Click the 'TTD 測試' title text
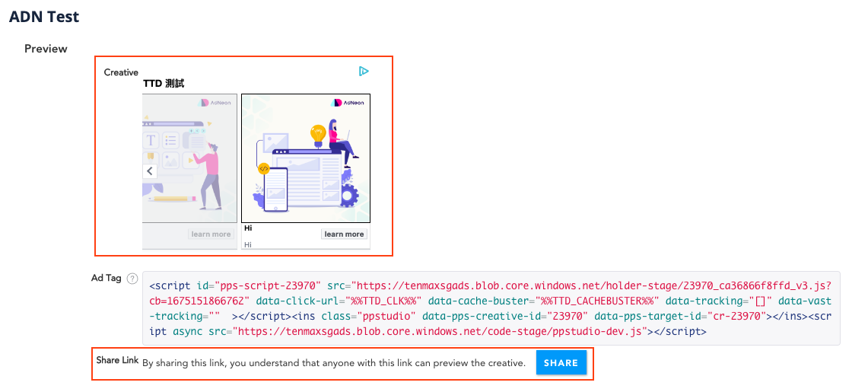Viewport: 868px width, 392px height. click(164, 84)
